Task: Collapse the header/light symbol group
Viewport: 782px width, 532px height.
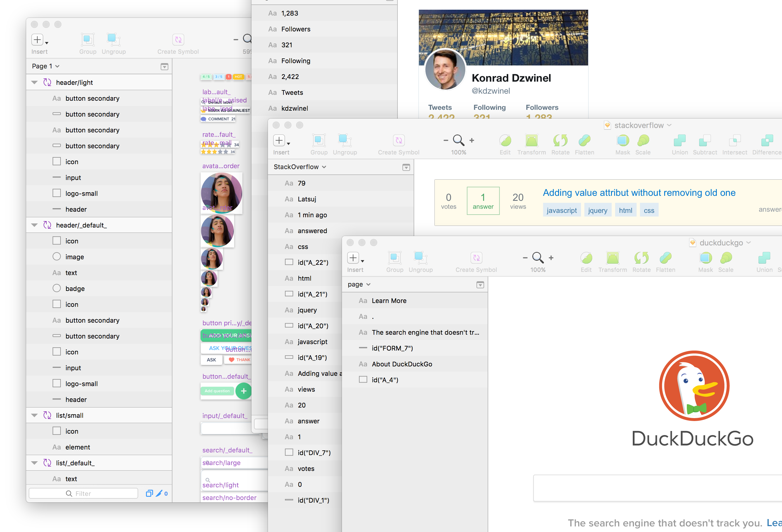Action: tap(34, 83)
